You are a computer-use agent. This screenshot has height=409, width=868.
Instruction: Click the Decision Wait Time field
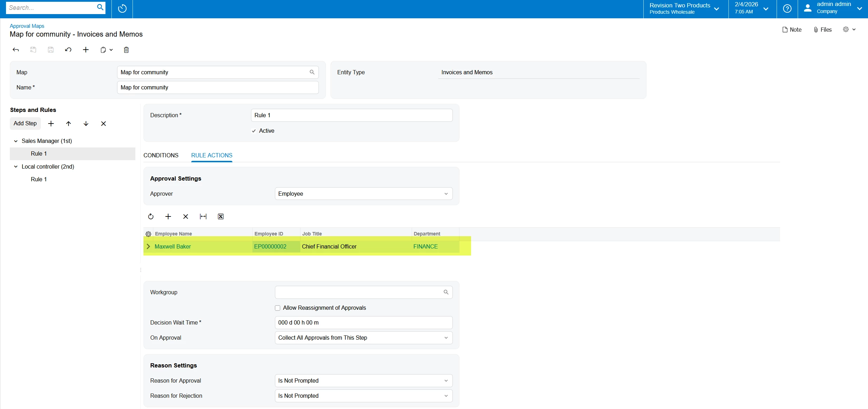363,323
